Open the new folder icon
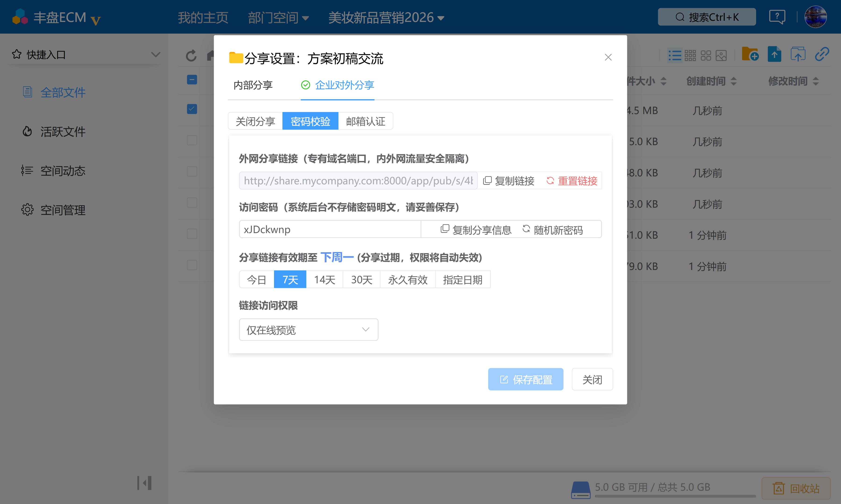Image resolution: width=841 pixels, height=504 pixels. coord(750,54)
